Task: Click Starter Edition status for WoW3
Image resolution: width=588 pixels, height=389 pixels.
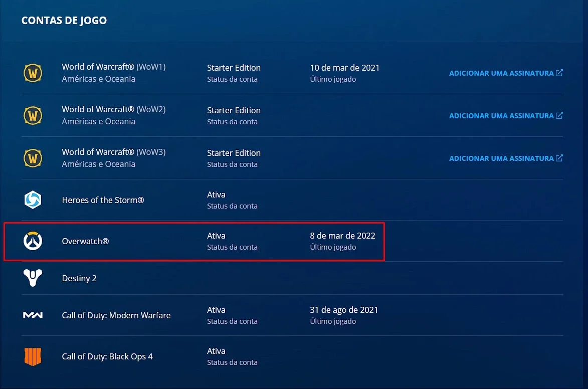Action: tap(234, 153)
